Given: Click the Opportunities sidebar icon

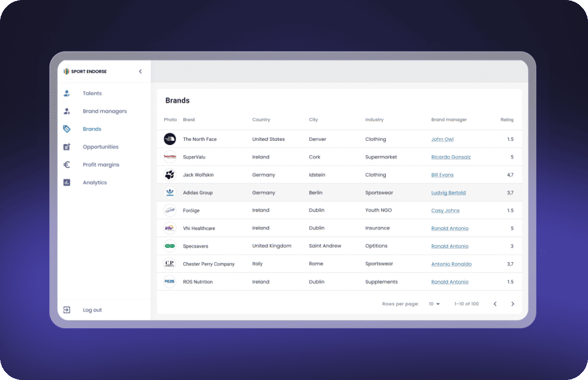Looking at the screenshot, I should coord(67,147).
